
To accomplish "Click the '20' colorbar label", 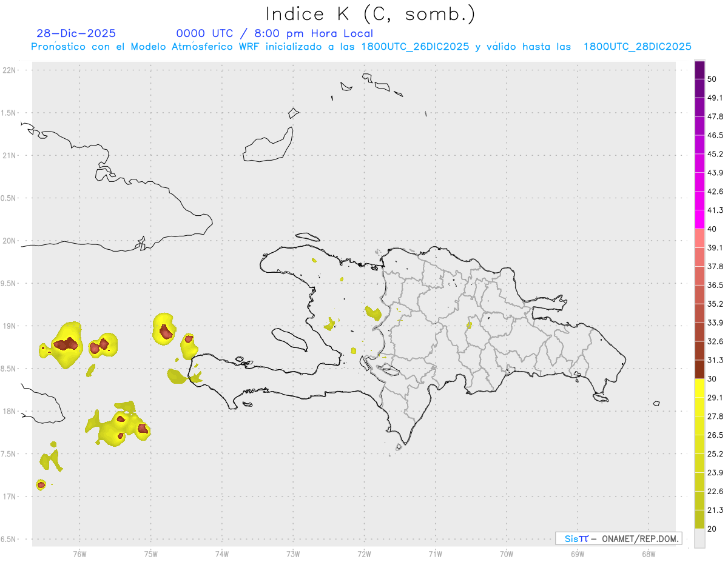I will [x=712, y=529].
